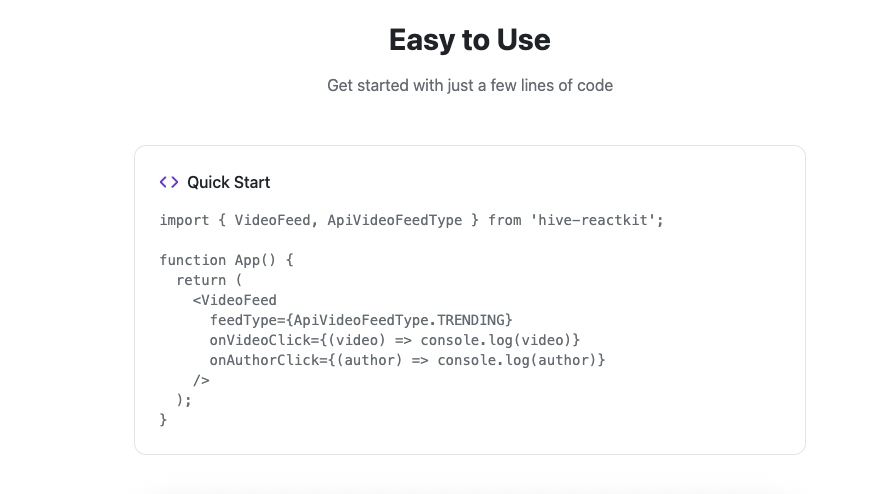The width and height of the screenshot is (895, 494).
Task: Click the final closing brace of App
Action: point(164,420)
